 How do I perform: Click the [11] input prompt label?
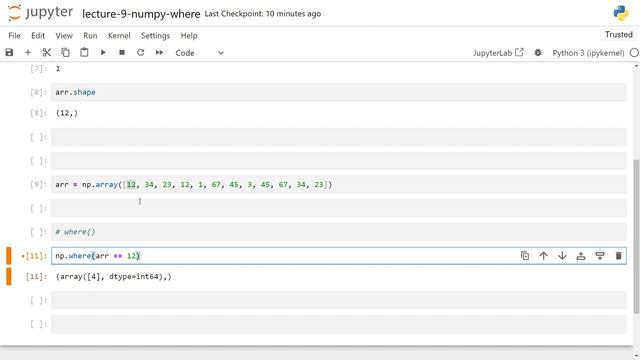pos(34,256)
